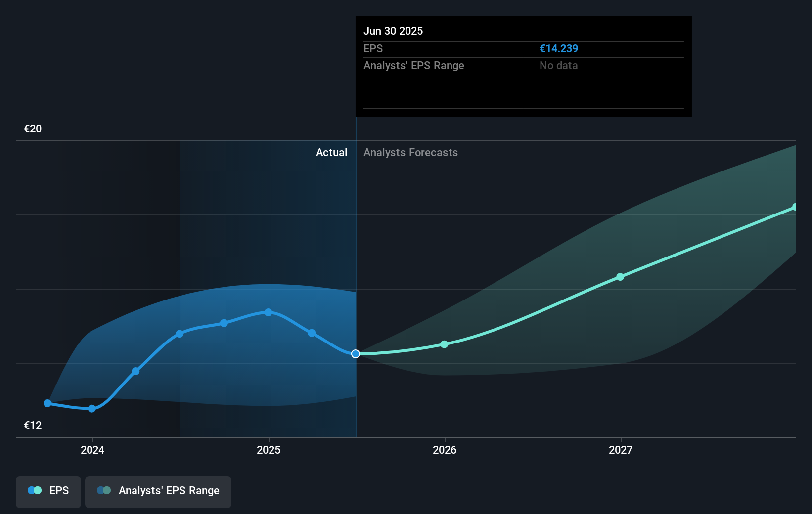Viewport: 812px width, 514px height.
Task: Toggle the EPS legend chip
Action: pos(48,491)
